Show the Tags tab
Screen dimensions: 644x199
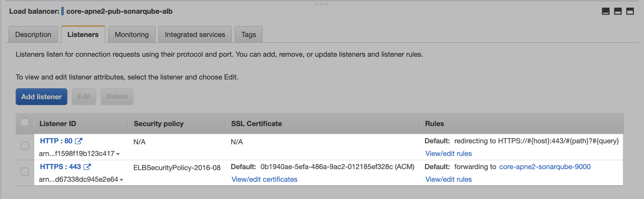click(x=248, y=35)
